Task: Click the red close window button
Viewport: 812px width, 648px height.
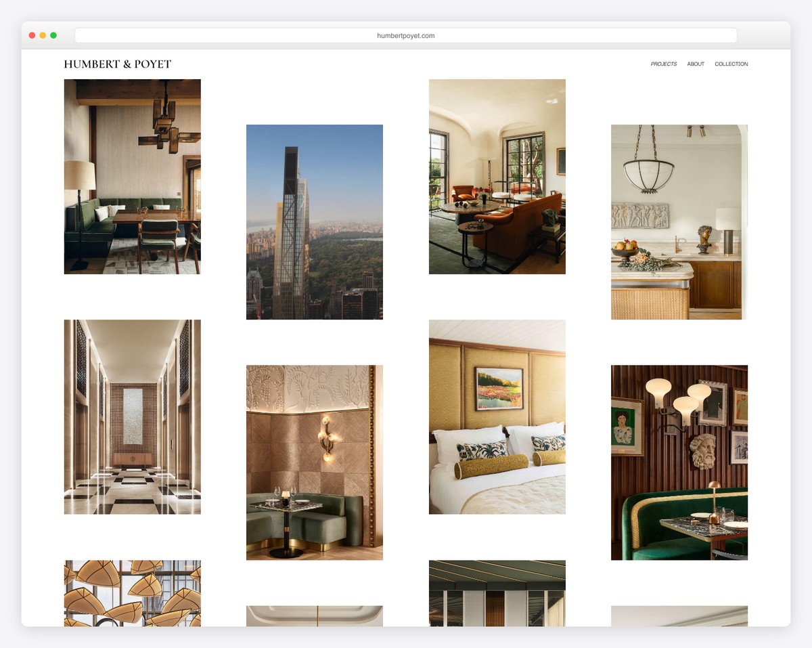Action: tap(32, 35)
